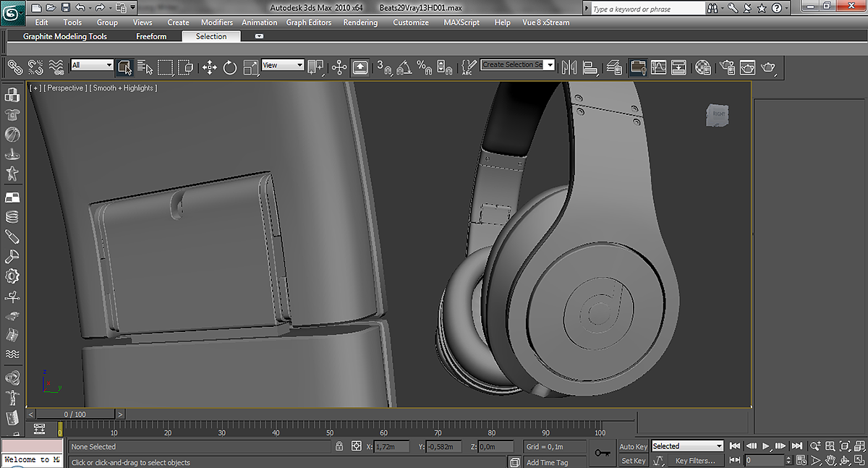Toggle Auto Key animation mode
Viewport: 868px width, 468px height.
pyautogui.click(x=633, y=446)
